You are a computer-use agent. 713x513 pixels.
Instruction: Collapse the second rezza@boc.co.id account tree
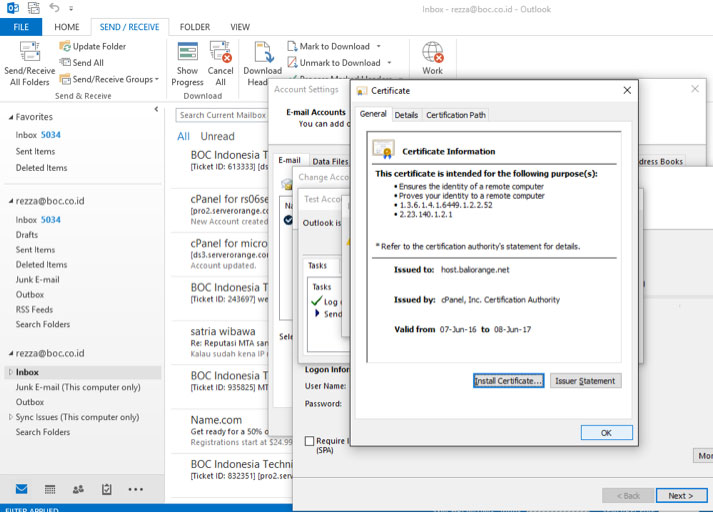click(11, 353)
